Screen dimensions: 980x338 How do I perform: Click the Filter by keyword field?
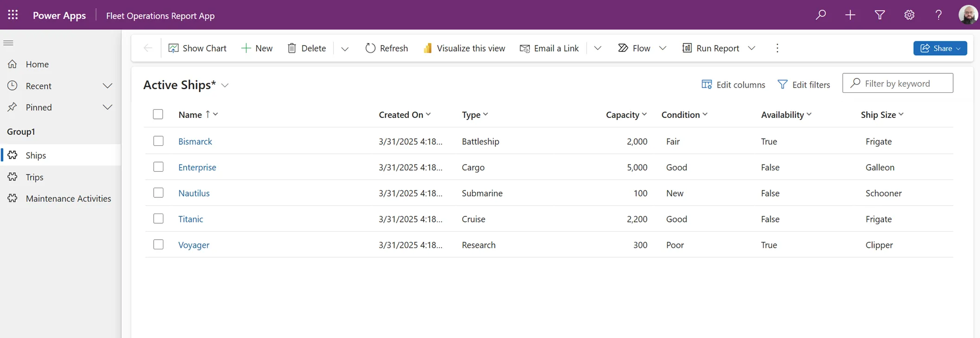897,83
